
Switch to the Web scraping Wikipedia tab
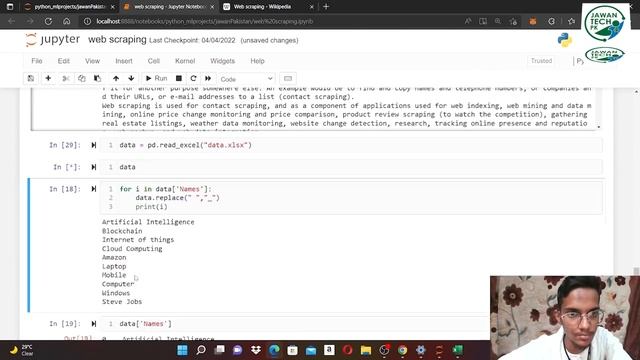[x=267, y=7]
